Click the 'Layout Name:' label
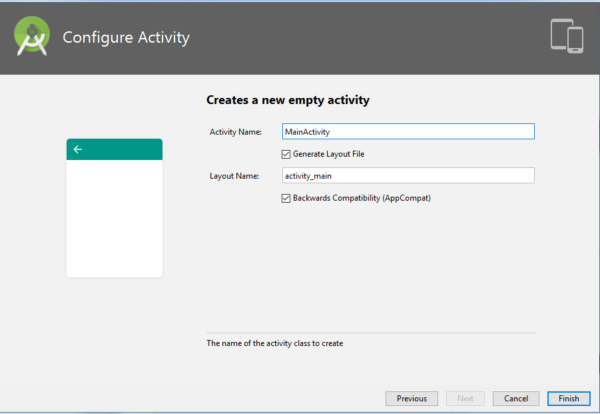 point(234,176)
